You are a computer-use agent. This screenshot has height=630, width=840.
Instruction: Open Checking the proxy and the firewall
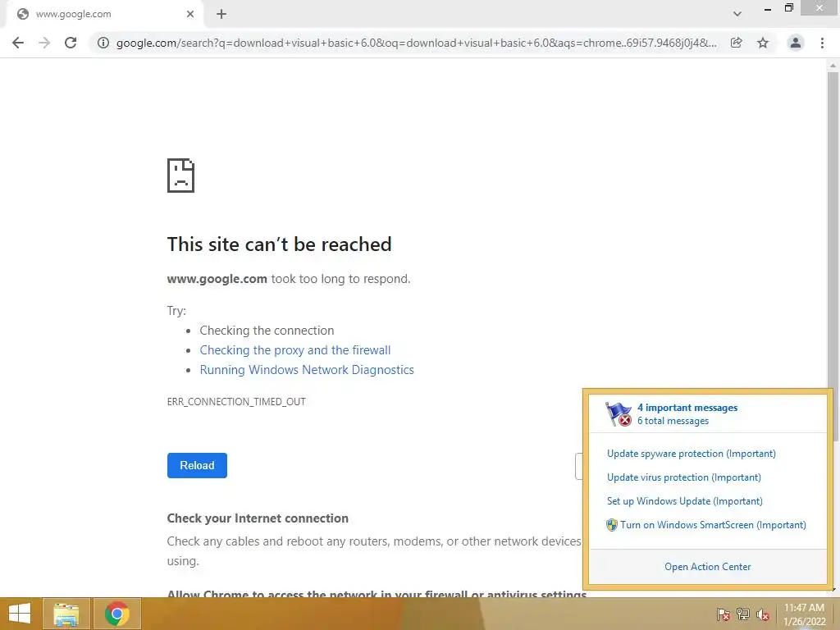295,349
